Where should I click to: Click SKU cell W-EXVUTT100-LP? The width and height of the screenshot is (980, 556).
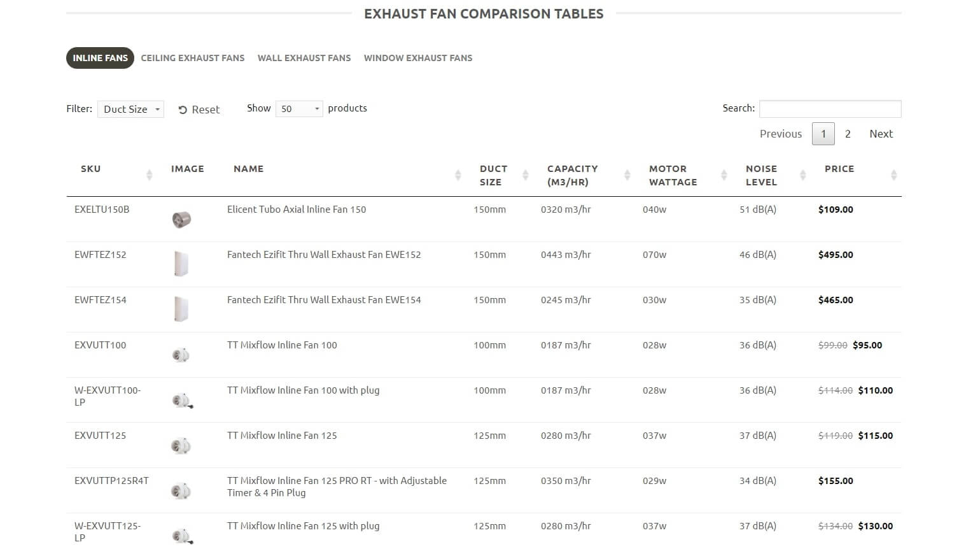(x=108, y=396)
